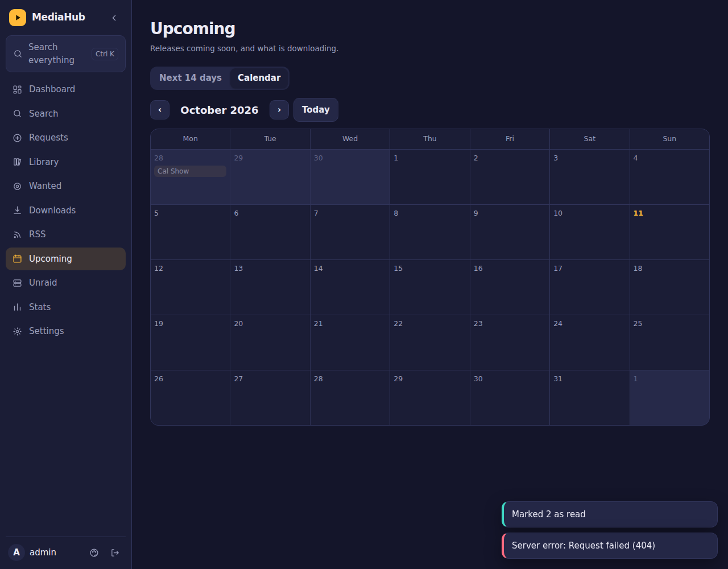This screenshot has height=569, width=728.
Task: Click the Upcoming calendar icon
Action: coord(18,259)
